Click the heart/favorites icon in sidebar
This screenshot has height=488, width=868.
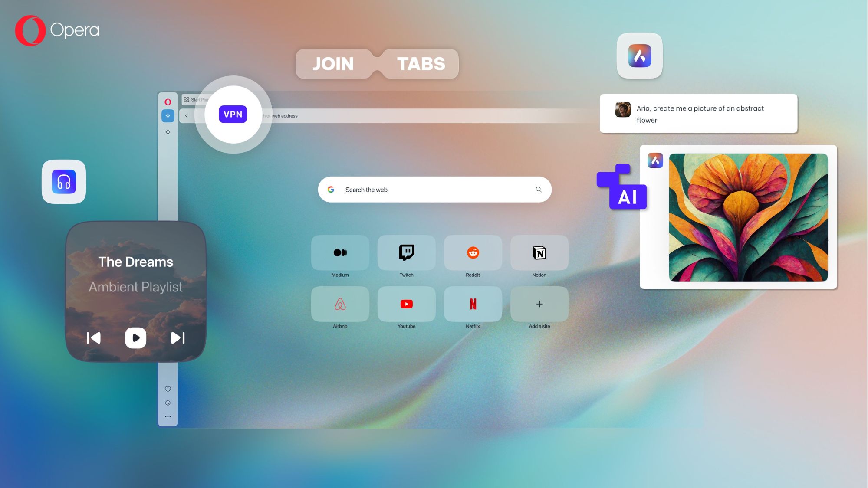point(168,389)
